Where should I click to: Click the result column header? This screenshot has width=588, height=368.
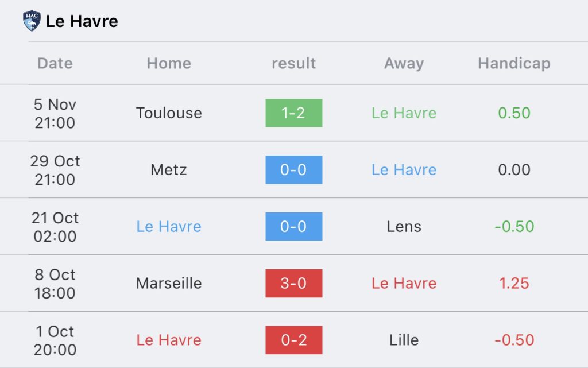[x=293, y=63]
